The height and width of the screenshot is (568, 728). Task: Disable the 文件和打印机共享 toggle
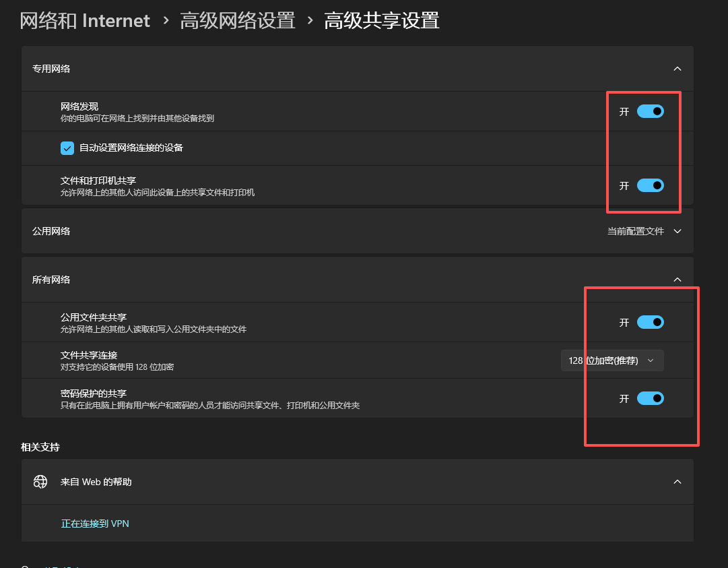click(650, 185)
